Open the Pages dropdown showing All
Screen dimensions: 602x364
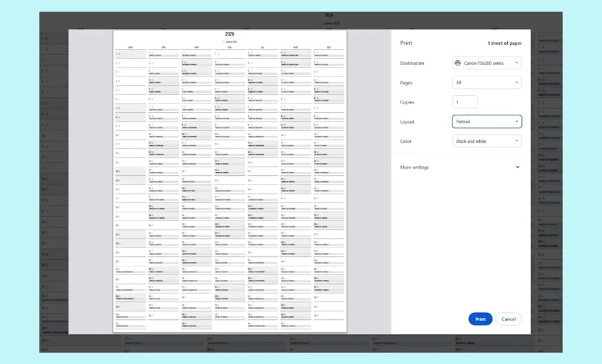487,83
